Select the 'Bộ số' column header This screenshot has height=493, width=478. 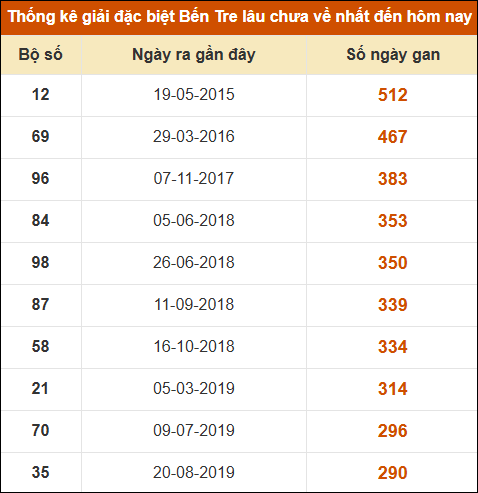pos(41,55)
